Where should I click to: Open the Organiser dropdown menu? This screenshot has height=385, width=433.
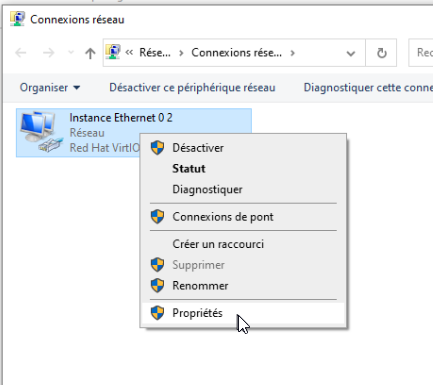(50, 88)
